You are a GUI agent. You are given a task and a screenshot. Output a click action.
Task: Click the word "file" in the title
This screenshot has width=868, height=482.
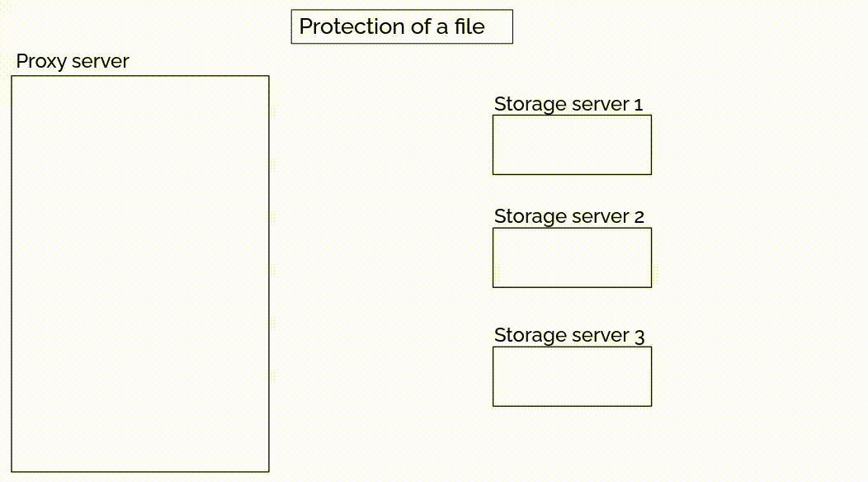(469, 26)
